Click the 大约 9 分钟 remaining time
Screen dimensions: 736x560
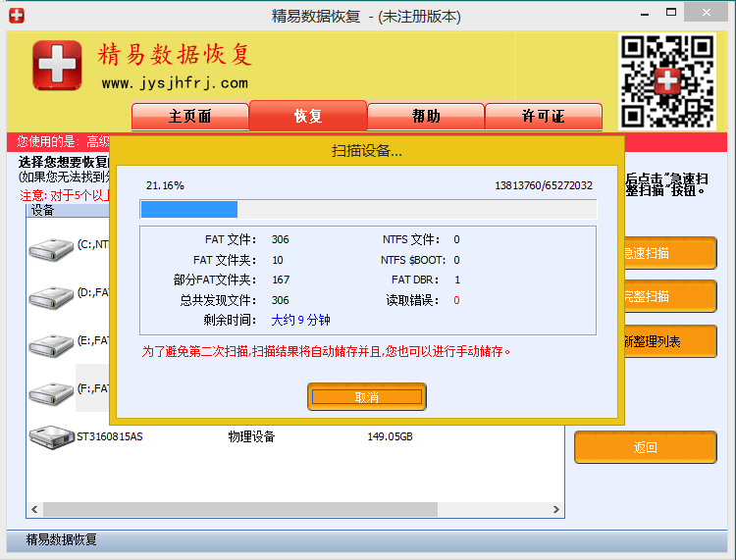[x=301, y=321]
